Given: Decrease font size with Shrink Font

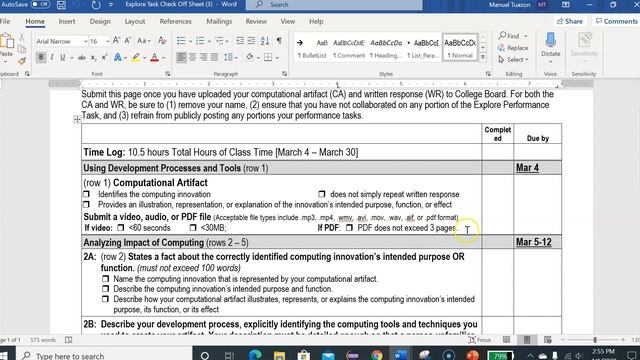Looking at the screenshot, I should (x=128, y=41).
